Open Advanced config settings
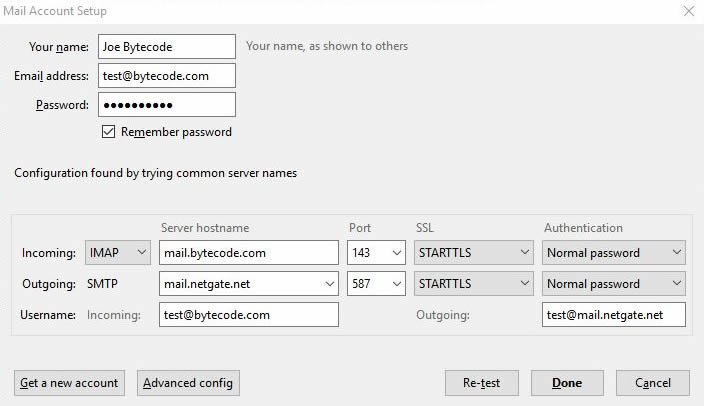 [188, 383]
